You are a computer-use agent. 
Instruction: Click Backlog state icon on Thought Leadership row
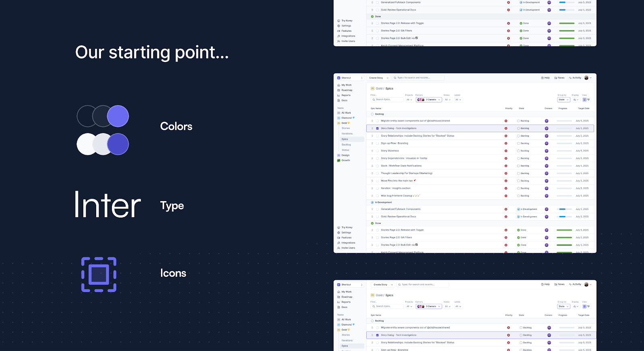click(518, 173)
